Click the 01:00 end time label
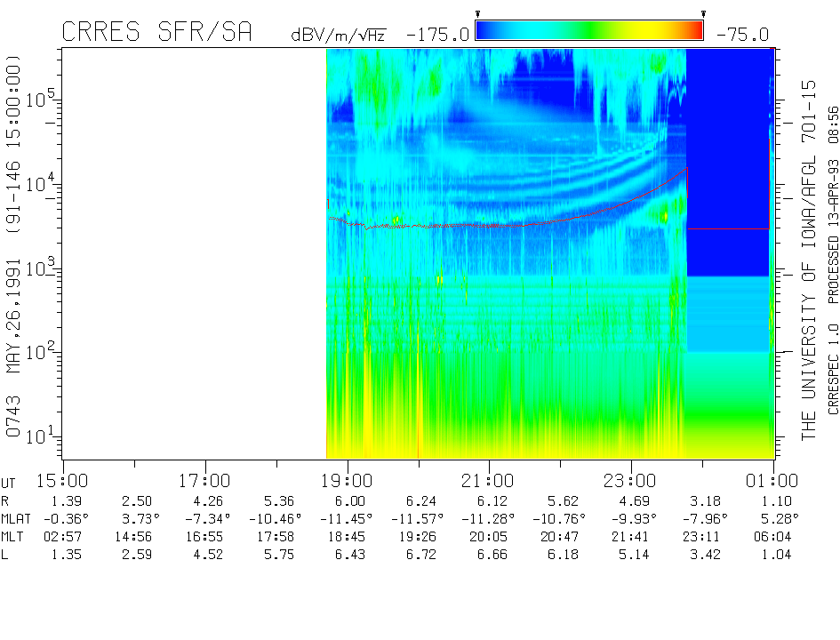Screen dimensions: 840x640 [772, 481]
